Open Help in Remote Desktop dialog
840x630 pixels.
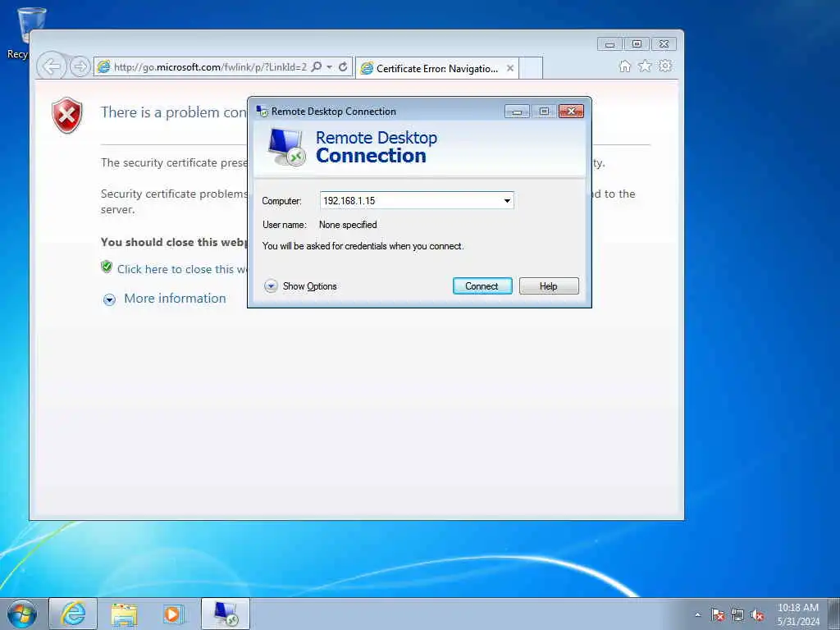click(549, 286)
